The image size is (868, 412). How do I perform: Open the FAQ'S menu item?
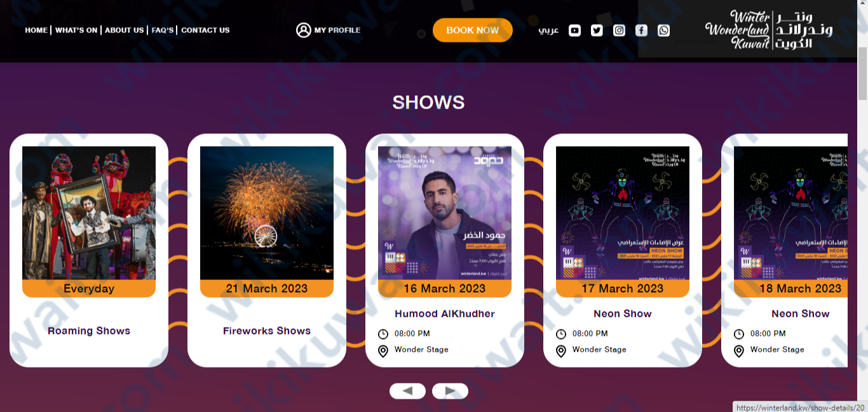click(x=162, y=30)
